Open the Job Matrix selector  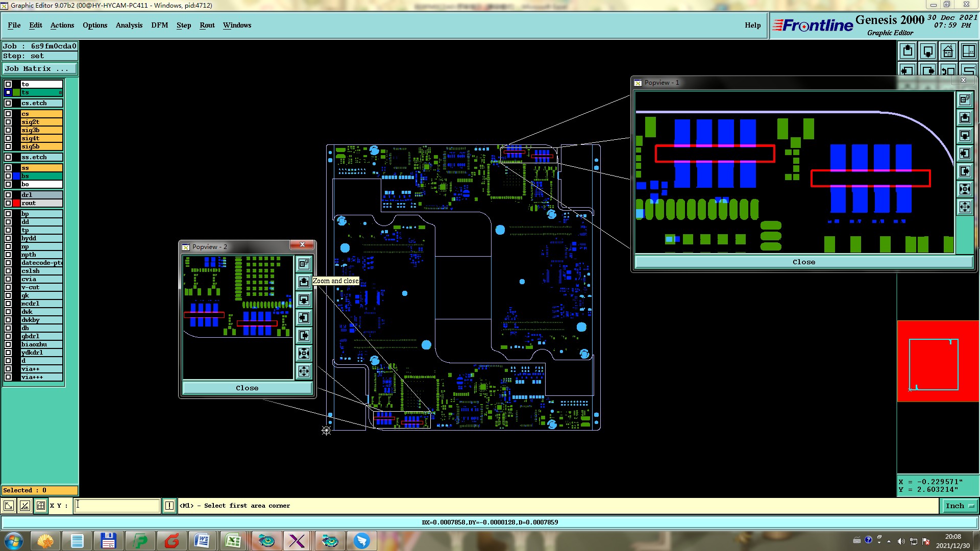coord(40,68)
